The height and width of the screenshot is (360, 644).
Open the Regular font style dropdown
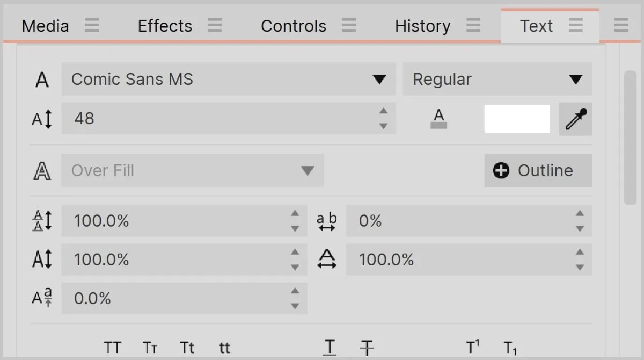pyautogui.click(x=497, y=80)
